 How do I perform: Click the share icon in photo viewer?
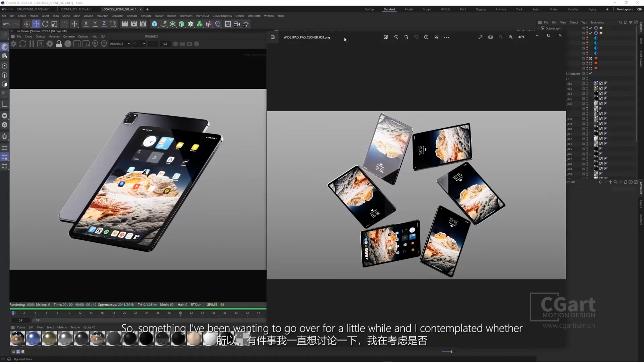[x=436, y=37]
